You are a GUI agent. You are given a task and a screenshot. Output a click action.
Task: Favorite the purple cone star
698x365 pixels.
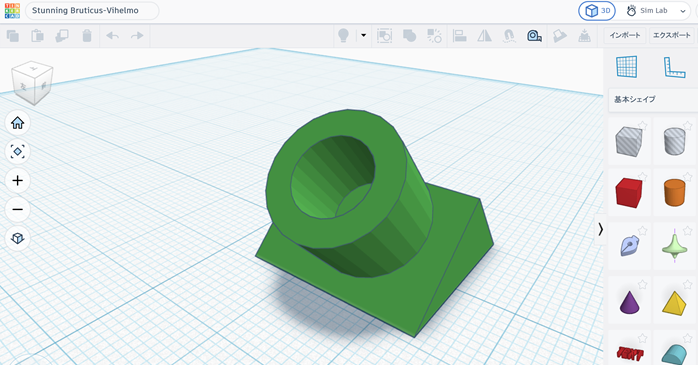coord(642,284)
